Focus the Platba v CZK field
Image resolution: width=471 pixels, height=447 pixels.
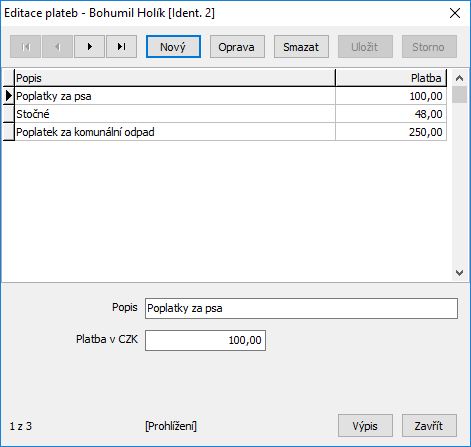click(205, 340)
